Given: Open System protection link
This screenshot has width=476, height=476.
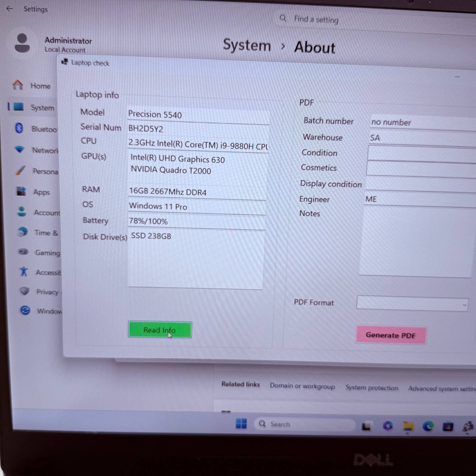Looking at the screenshot, I should pos(372,387).
